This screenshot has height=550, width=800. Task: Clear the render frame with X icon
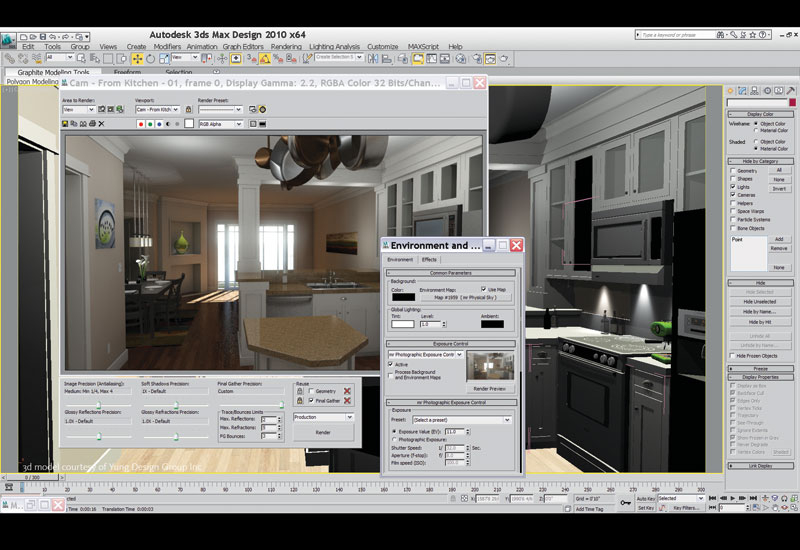click(x=102, y=123)
